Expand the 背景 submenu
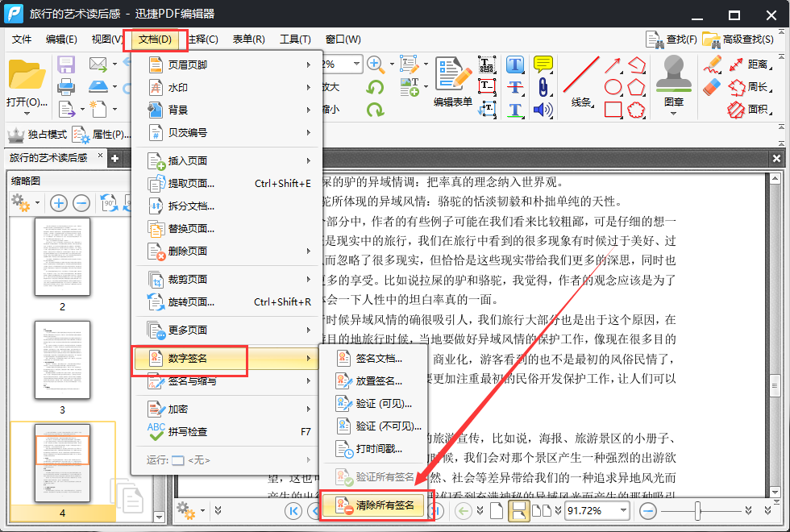Screen dimensions: 790x532 (227, 110)
